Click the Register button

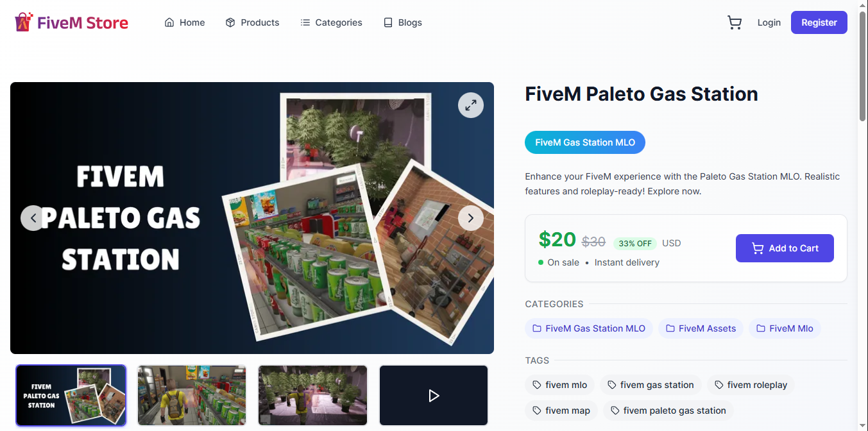pyautogui.click(x=819, y=22)
